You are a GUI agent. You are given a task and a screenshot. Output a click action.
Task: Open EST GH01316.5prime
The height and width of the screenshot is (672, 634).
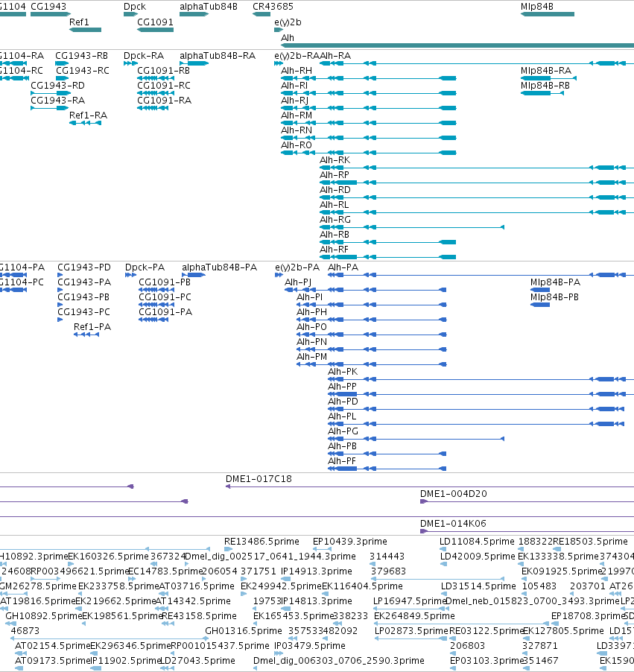point(243,631)
